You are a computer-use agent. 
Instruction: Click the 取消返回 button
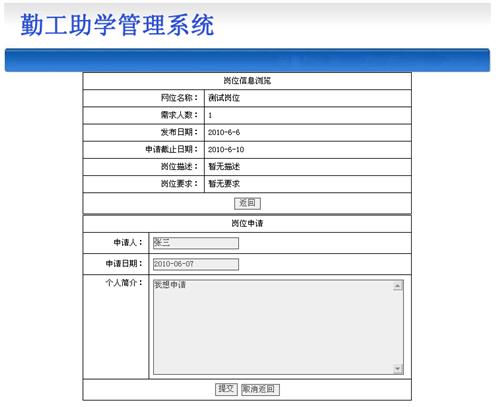(x=260, y=389)
